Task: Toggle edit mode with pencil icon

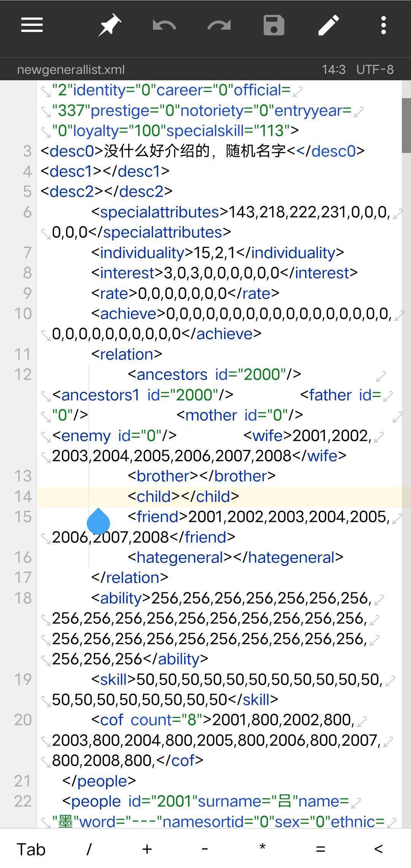Action: (328, 25)
